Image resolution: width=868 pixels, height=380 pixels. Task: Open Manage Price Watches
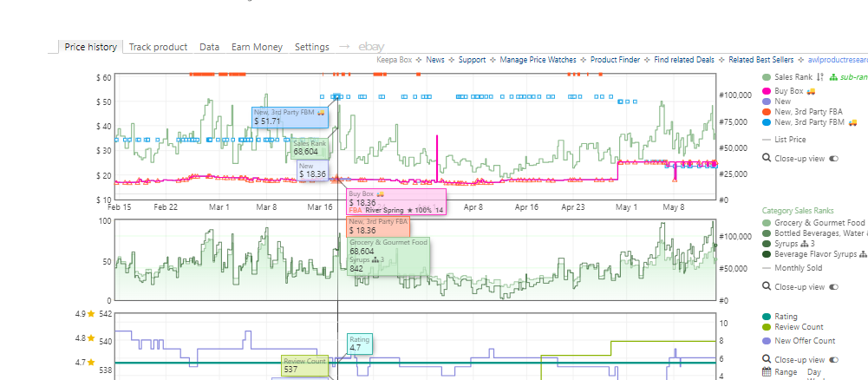coord(538,60)
